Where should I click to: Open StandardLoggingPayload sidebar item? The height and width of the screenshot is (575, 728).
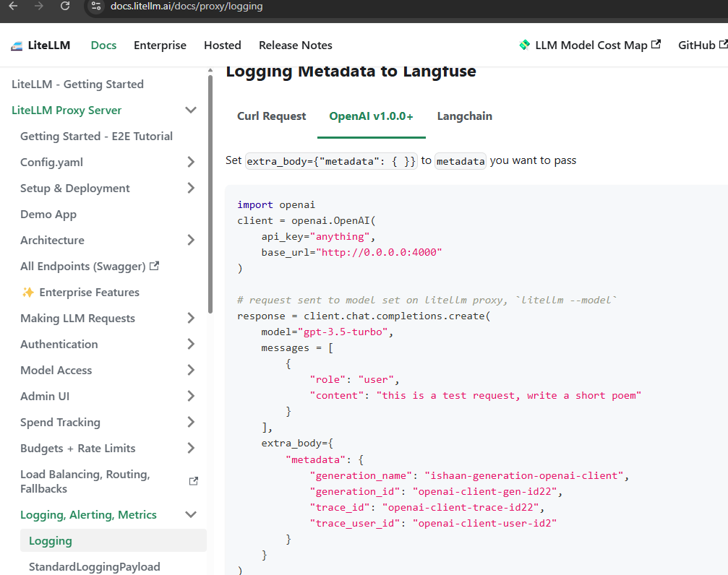coord(94,567)
